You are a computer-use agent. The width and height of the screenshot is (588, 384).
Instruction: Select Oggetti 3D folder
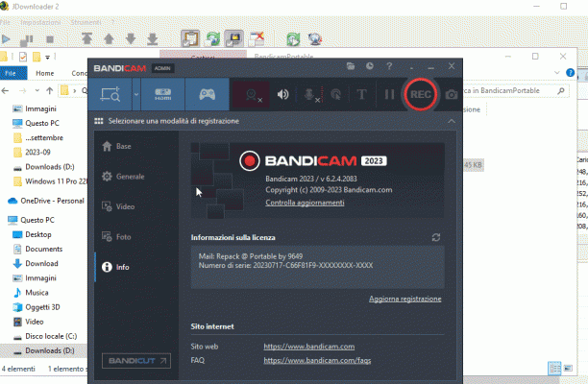click(x=37, y=307)
